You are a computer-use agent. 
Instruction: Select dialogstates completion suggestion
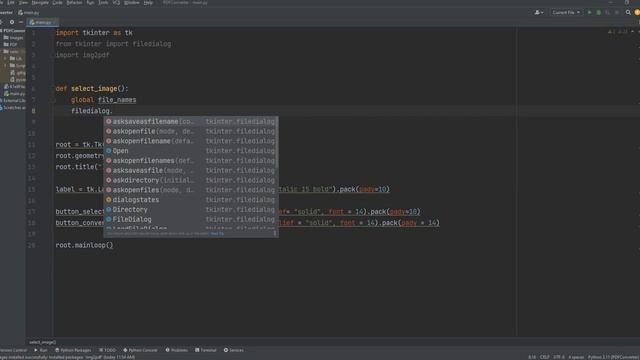[x=191, y=200]
